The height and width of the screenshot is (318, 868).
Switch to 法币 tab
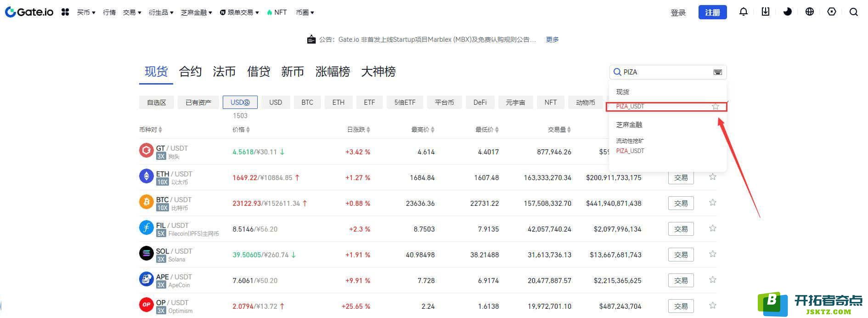coord(224,72)
